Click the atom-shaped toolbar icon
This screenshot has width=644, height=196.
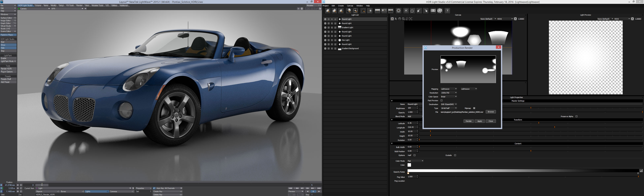tap(398, 11)
